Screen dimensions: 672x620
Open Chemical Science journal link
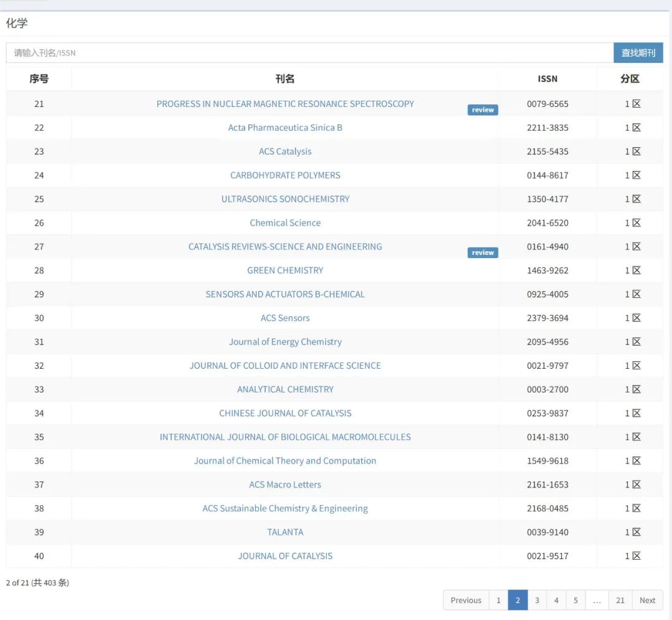(x=285, y=223)
